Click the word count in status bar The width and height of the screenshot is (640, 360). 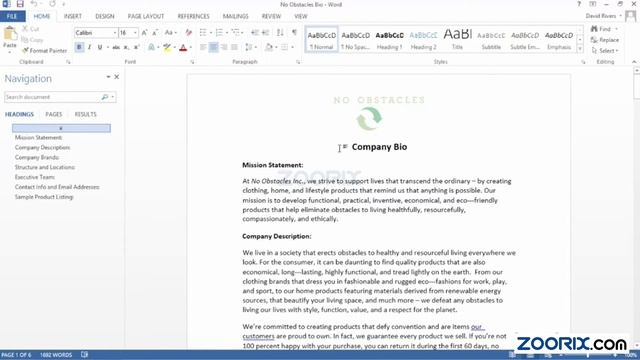(56, 355)
